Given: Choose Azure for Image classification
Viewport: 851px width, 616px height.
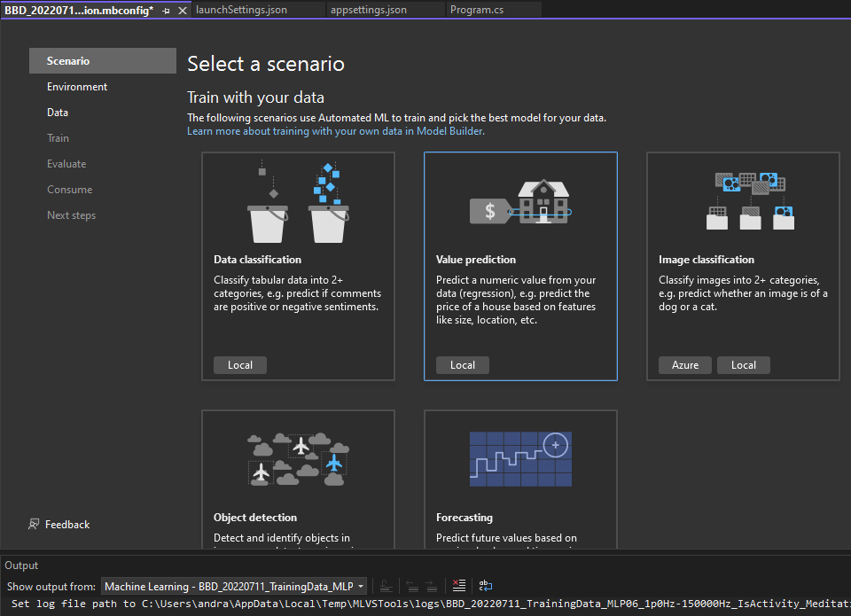Looking at the screenshot, I should 685,365.
